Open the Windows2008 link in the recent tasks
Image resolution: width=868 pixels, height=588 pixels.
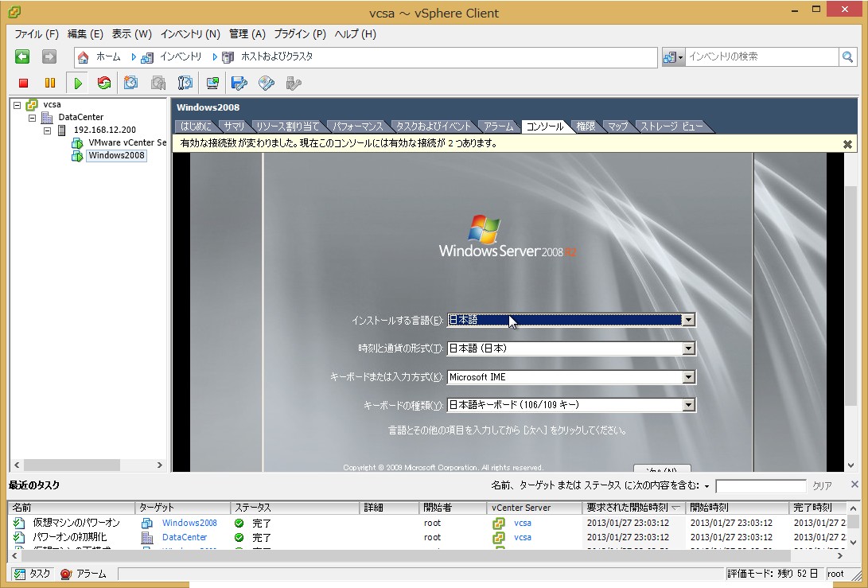pyautogui.click(x=189, y=524)
